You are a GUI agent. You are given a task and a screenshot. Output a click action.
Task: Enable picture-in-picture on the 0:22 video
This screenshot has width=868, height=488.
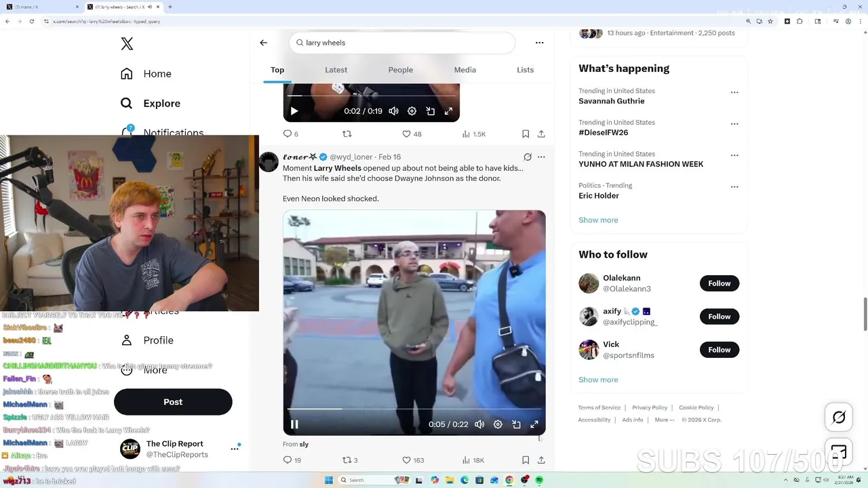click(516, 424)
